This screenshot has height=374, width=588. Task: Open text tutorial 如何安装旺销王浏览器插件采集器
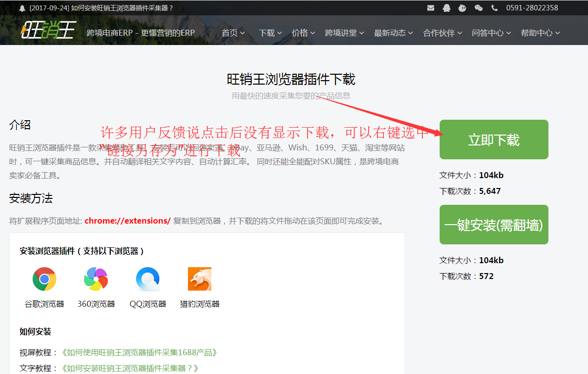pos(130,369)
